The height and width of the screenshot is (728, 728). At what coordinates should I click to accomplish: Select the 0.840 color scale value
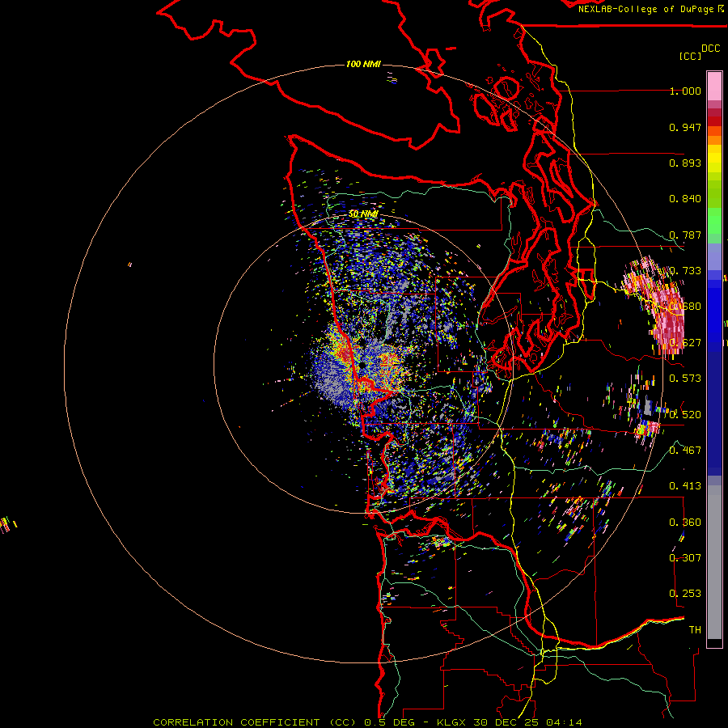click(685, 199)
